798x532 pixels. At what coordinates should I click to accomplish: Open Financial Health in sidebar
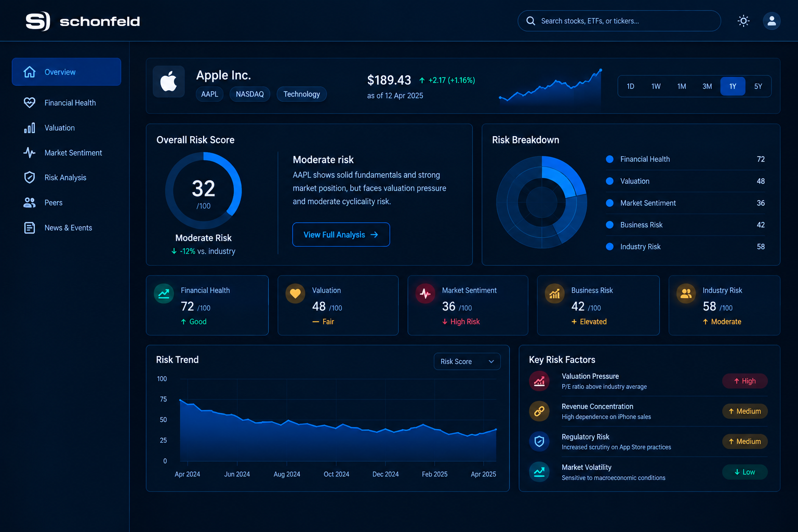coord(66,103)
